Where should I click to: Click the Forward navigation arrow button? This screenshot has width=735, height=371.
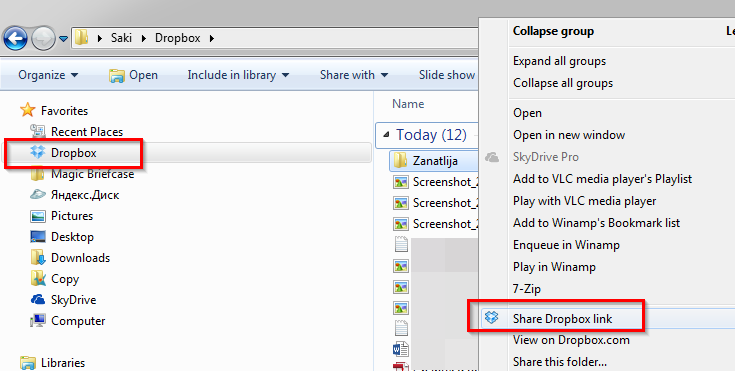pyautogui.click(x=43, y=38)
